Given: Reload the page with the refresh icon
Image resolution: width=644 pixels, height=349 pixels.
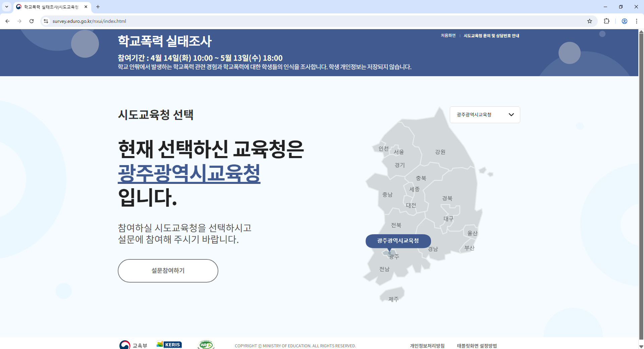Looking at the screenshot, I should tap(32, 21).
